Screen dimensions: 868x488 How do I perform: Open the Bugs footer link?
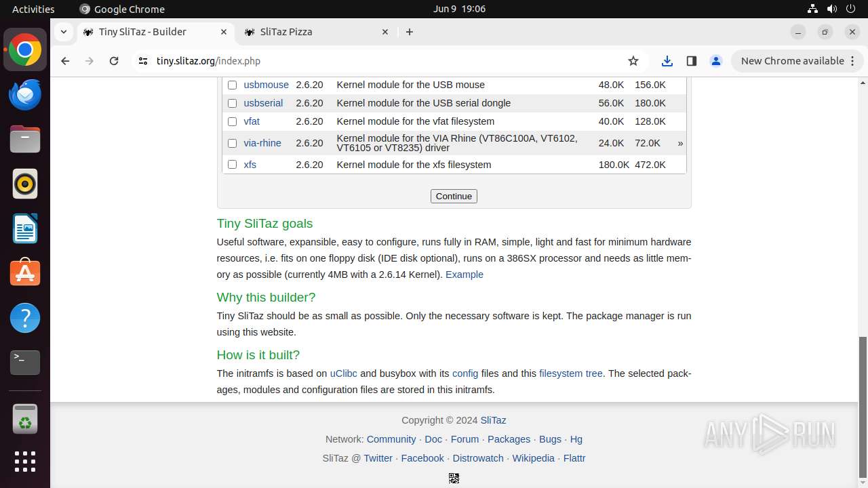(x=550, y=439)
